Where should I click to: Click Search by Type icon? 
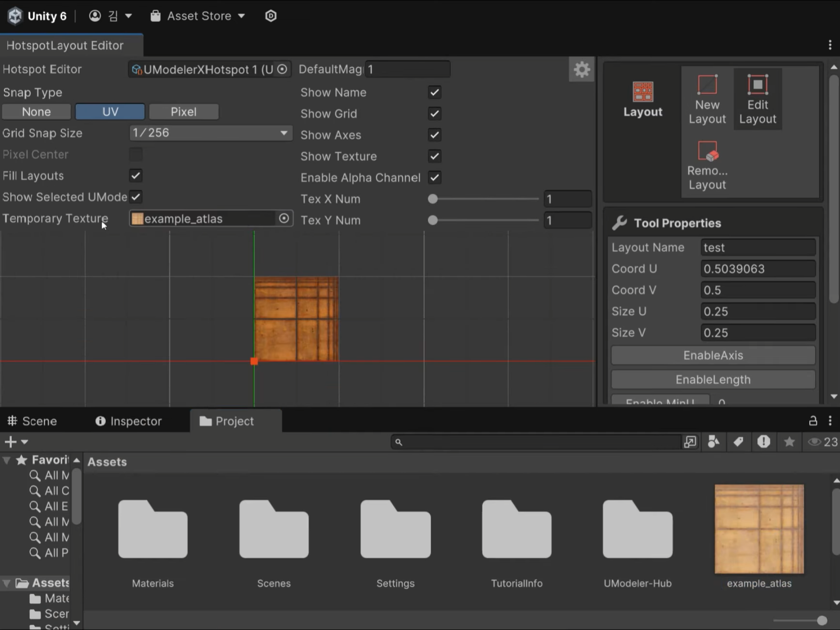tap(713, 442)
